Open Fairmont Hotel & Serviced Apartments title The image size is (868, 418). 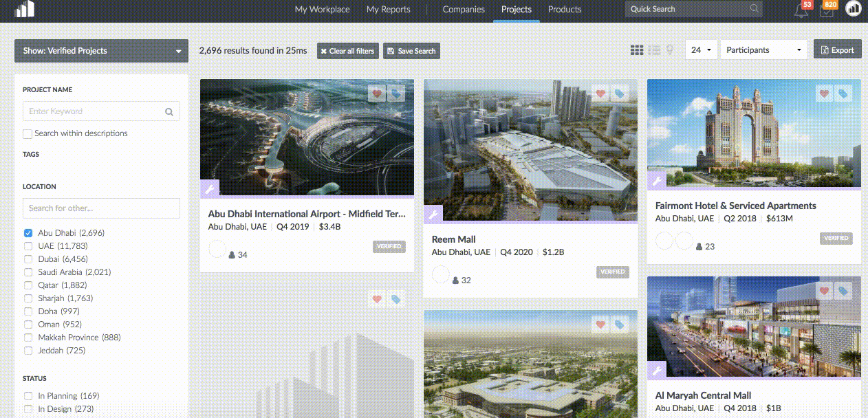[736, 206]
